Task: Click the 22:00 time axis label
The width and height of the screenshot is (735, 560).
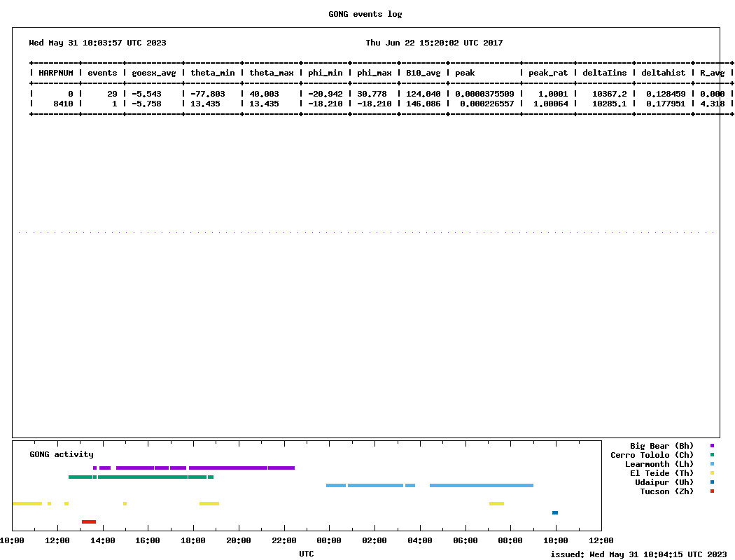Action: pos(284,541)
